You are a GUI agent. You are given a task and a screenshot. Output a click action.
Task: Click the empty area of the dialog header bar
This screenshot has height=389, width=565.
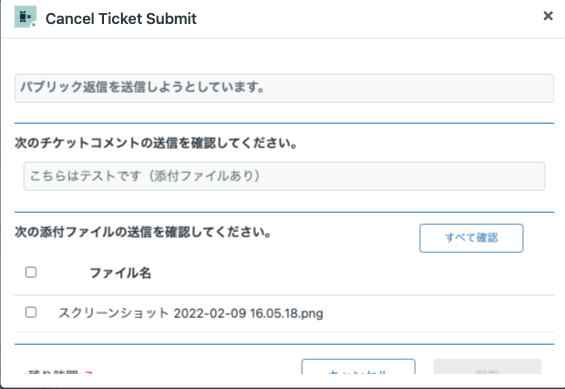coord(360,19)
